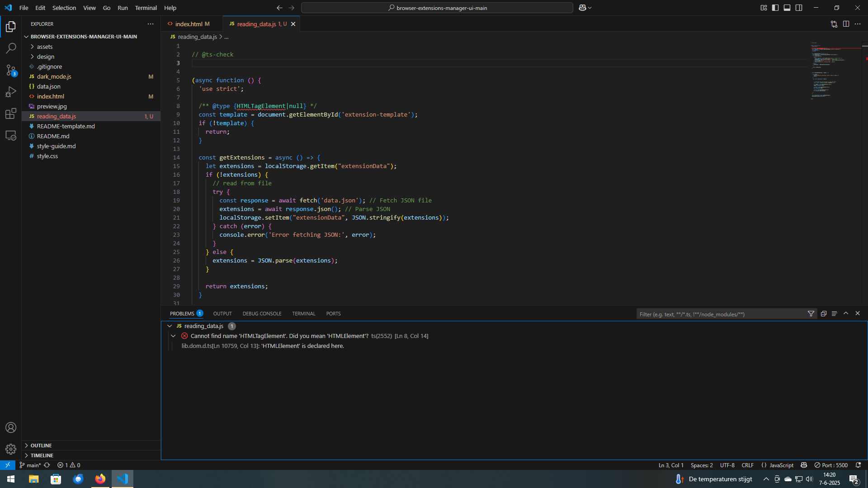
Task: Open the Source Control view
Action: tap(11, 70)
